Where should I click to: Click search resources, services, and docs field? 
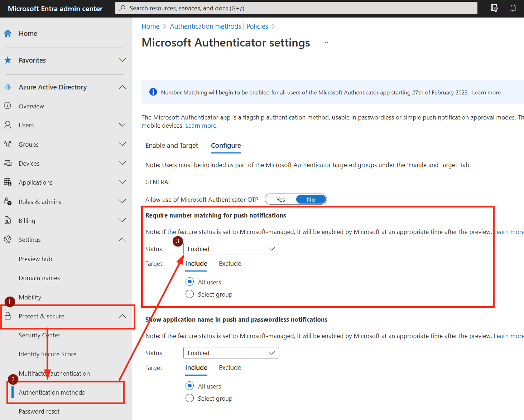296,8
